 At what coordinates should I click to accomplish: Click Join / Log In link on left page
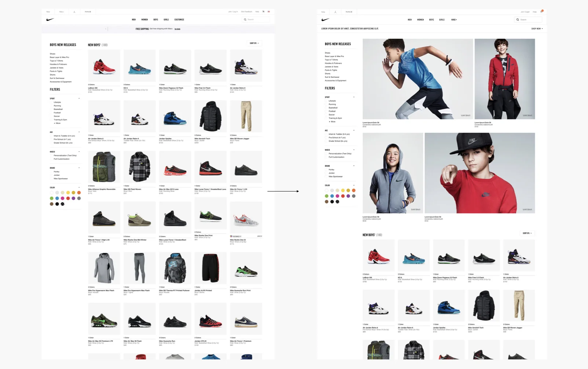click(x=233, y=12)
